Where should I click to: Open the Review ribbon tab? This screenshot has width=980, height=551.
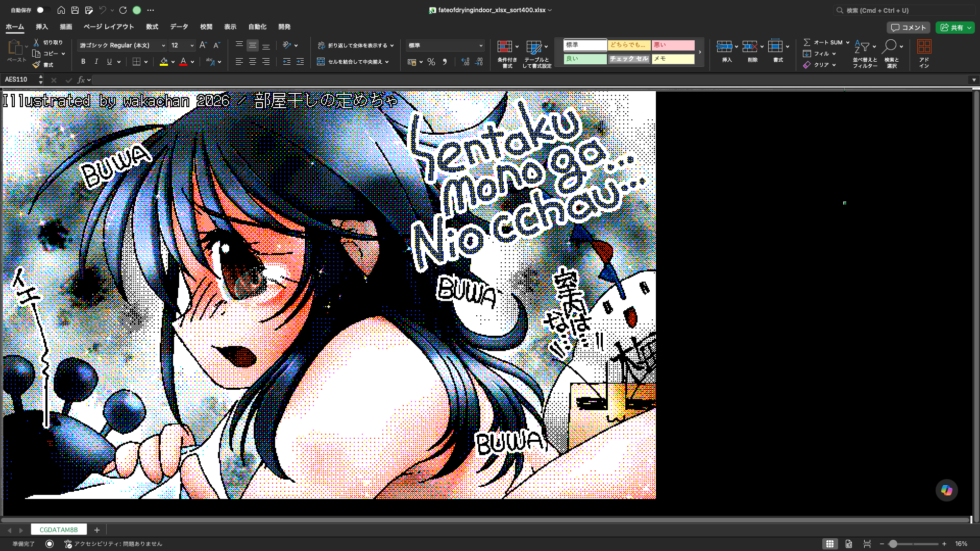[206, 27]
